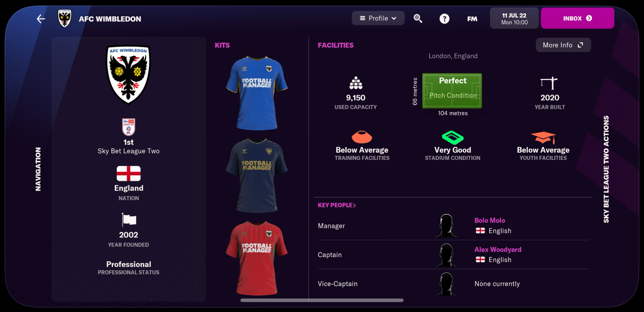Click the help question mark icon
This screenshot has width=644, height=312.
pos(444,19)
